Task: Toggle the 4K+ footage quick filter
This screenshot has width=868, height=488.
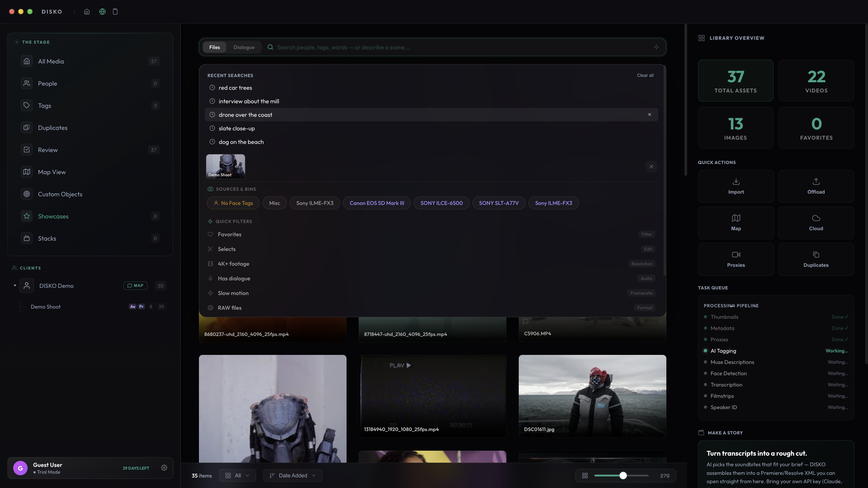Action: pyautogui.click(x=431, y=264)
